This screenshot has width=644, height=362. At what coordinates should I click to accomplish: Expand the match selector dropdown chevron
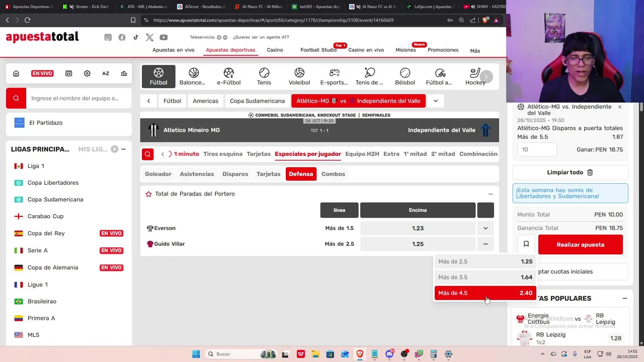coord(436,101)
